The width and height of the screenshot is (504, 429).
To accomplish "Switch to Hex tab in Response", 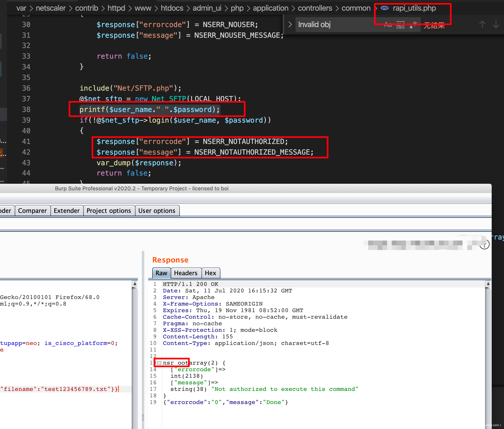I will pyautogui.click(x=210, y=273).
